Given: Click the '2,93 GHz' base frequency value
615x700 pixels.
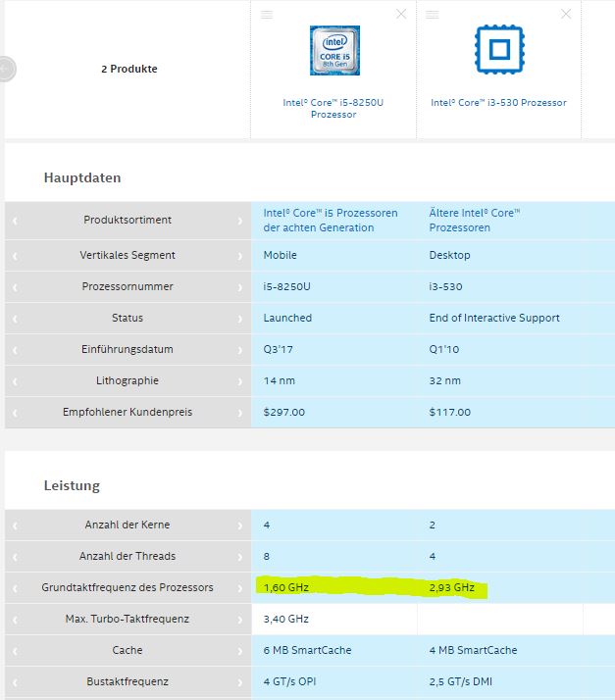Looking at the screenshot, I should [451, 587].
